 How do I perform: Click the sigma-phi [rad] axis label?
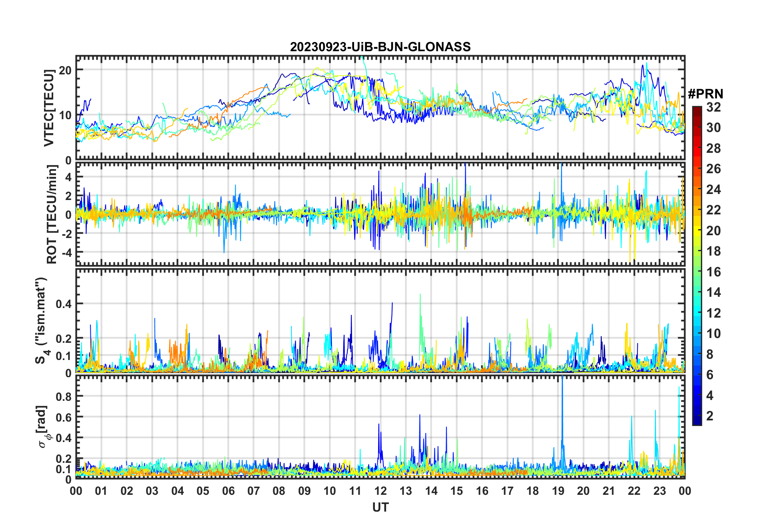(x=44, y=427)
